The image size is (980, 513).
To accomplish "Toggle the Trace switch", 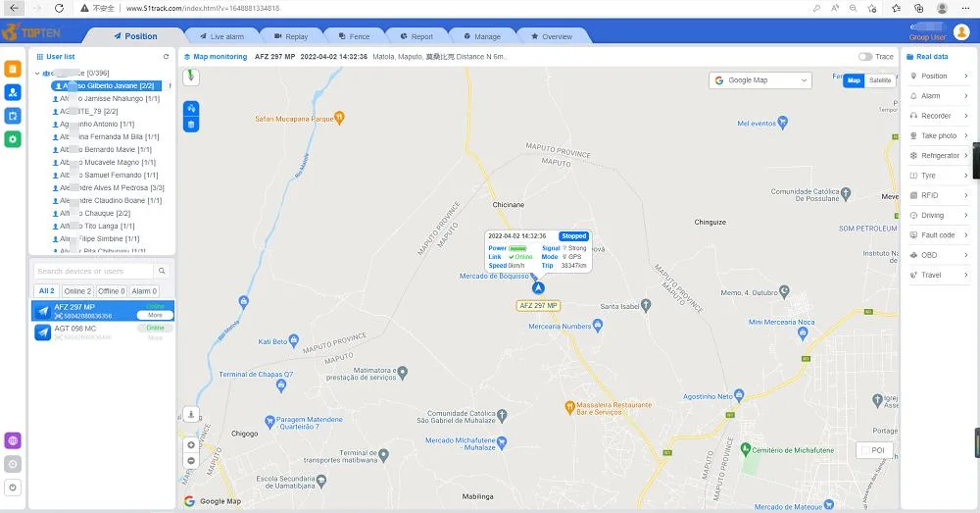I will point(865,56).
